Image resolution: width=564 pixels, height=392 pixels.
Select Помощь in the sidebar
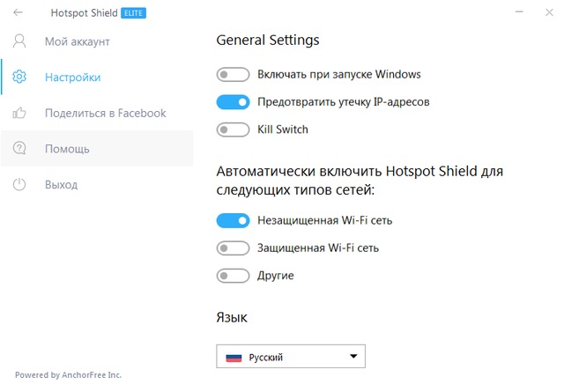(x=67, y=149)
